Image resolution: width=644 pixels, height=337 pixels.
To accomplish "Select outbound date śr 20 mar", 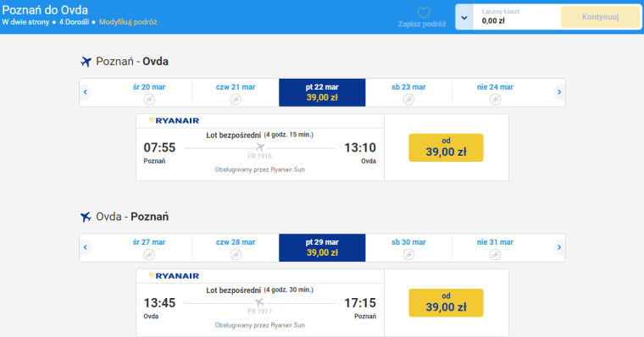I will click(149, 93).
